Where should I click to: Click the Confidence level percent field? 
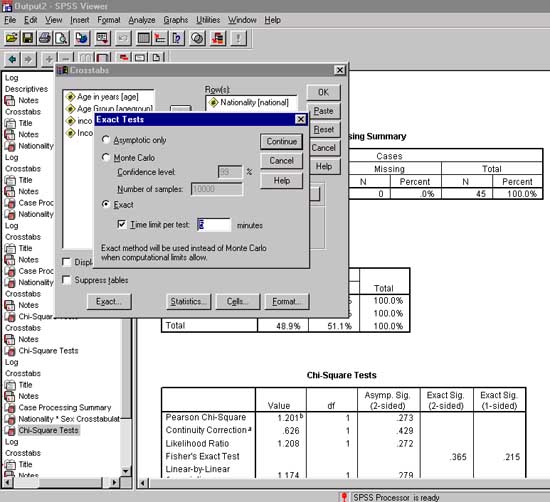tap(230, 172)
